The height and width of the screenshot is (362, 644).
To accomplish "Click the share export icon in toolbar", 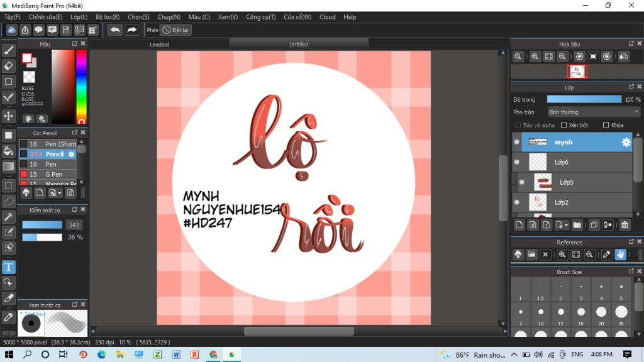I will pos(25,30).
